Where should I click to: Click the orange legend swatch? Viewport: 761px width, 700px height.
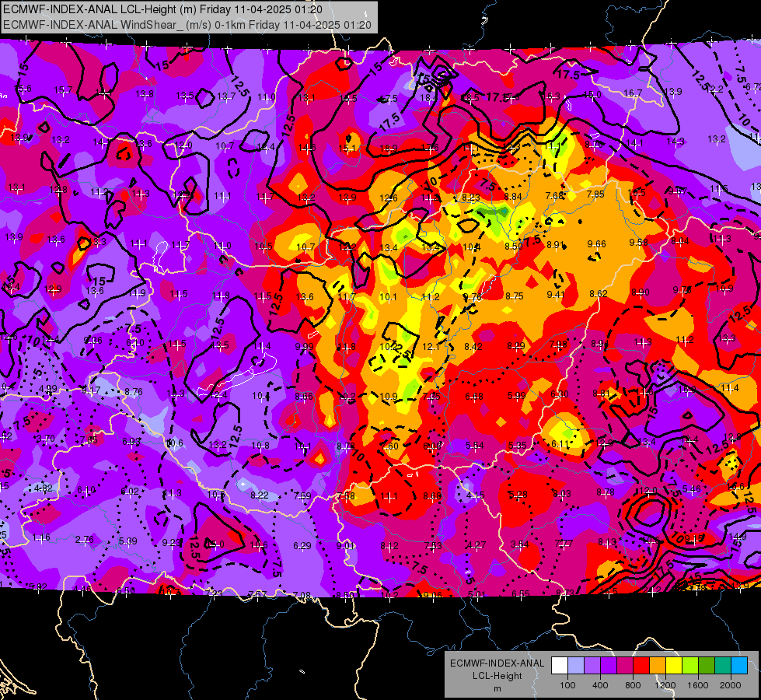[x=658, y=665]
